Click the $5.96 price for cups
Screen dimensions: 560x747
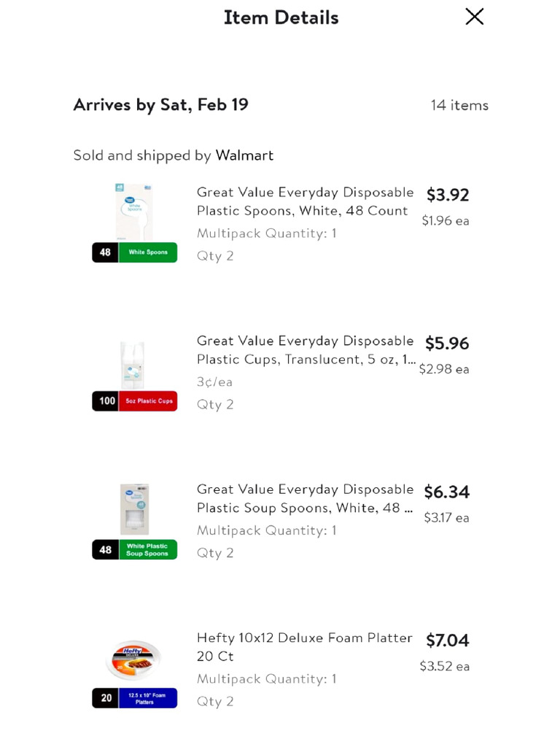point(447,344)
